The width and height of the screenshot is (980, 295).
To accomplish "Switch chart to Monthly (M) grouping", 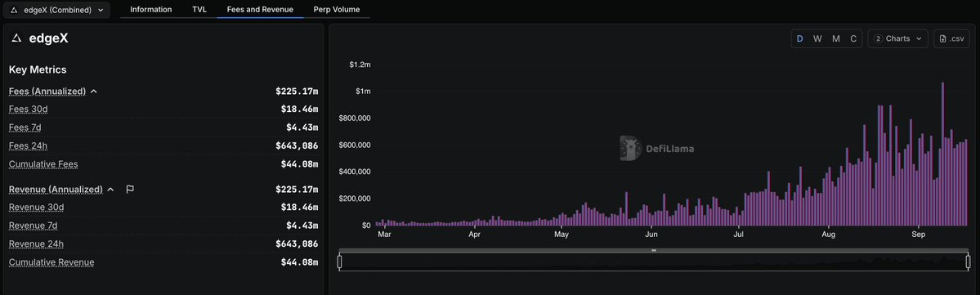I will point(835,38).
